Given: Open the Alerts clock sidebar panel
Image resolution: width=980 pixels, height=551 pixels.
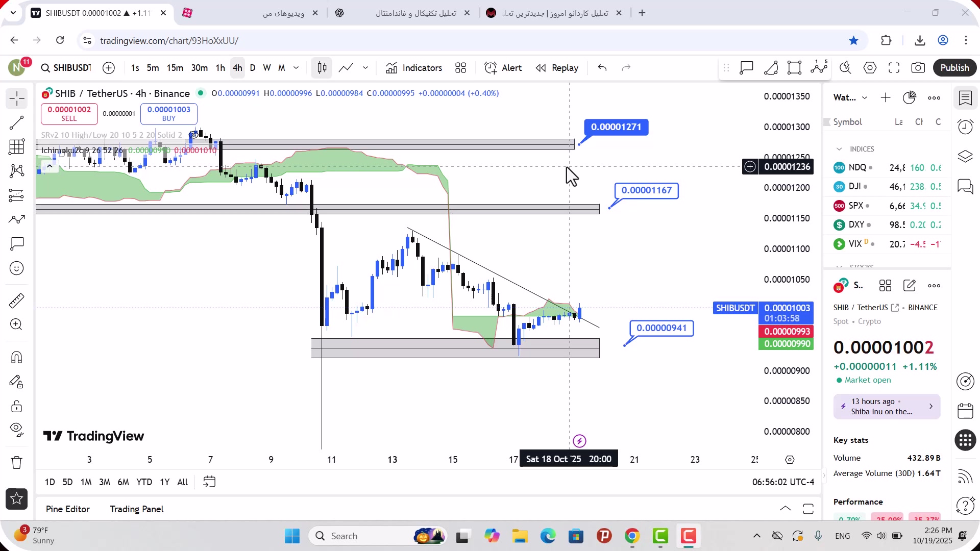Looking at the screenshot, I should coord(965,127).
